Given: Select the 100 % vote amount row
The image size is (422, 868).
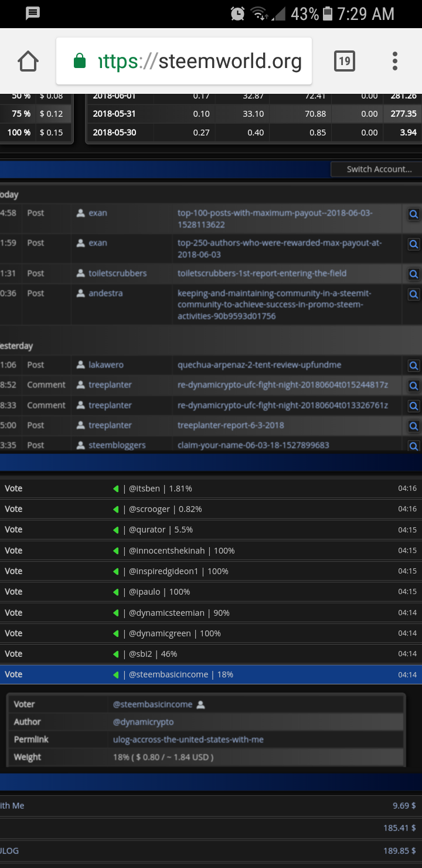Looking at the screenshot, I should [36, 133].
